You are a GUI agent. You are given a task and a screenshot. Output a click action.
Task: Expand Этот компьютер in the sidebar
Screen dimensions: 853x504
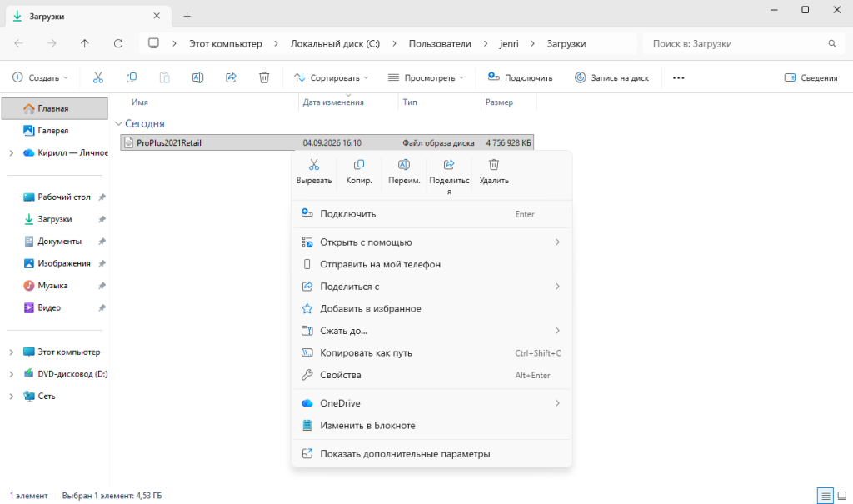pos(12,352)
